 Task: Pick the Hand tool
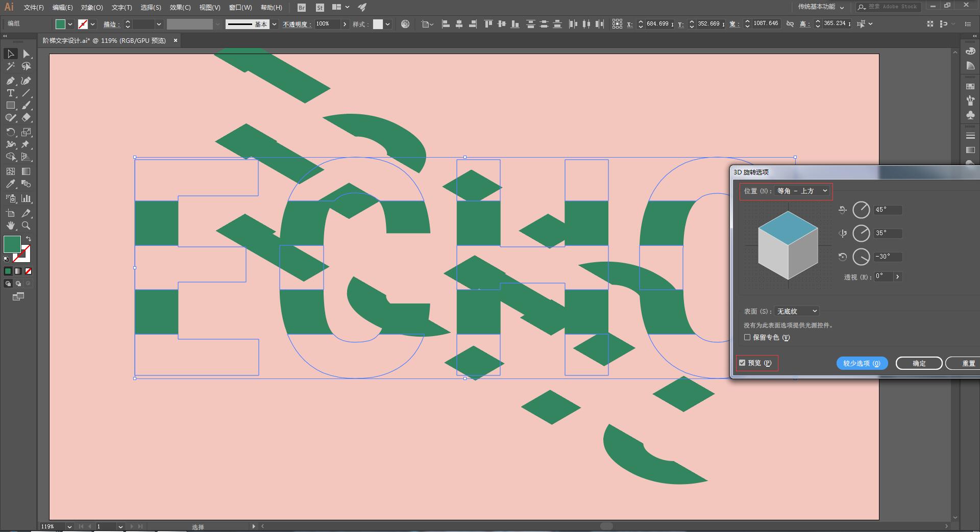click(x=10, y=225)
